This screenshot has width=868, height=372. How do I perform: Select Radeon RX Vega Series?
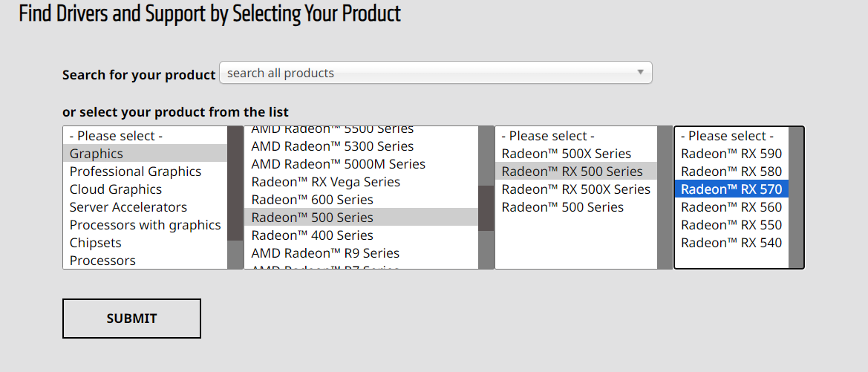tap(325, 182)
